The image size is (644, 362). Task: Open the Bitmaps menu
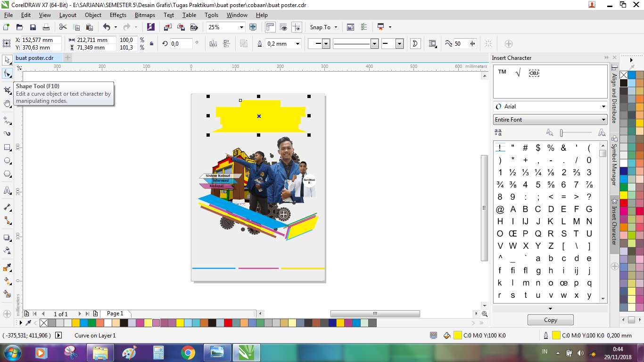click(145, 15)
